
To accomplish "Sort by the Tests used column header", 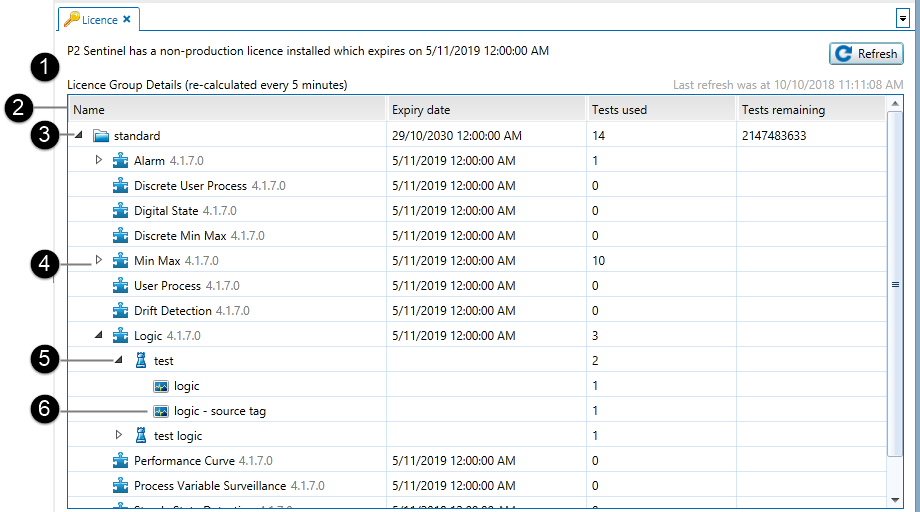I will pyautogui.click(x=660, y=110).
